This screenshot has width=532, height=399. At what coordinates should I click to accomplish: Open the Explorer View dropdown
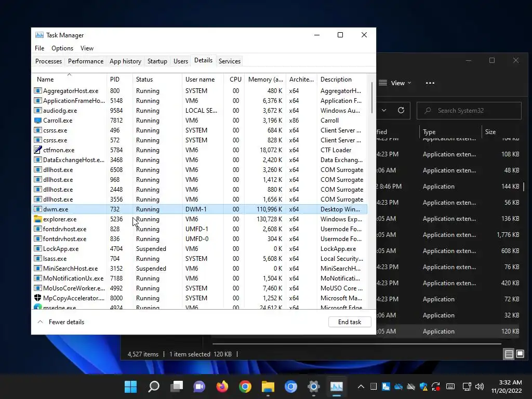[395, 83]
